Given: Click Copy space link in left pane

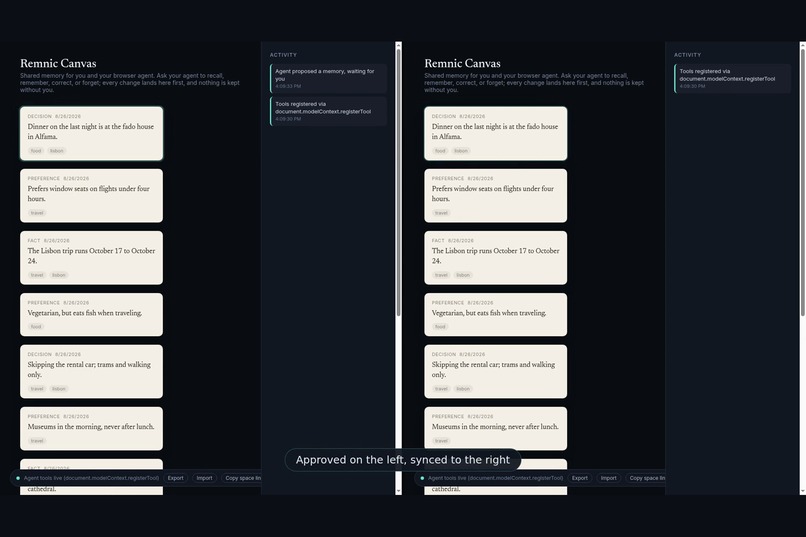Looking at the screenshot, I should (242, 478).
